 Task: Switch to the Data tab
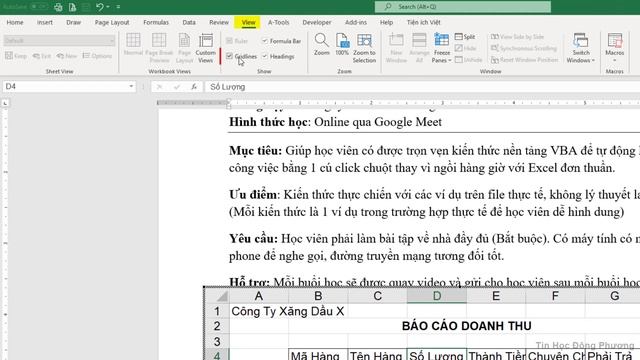189,22
